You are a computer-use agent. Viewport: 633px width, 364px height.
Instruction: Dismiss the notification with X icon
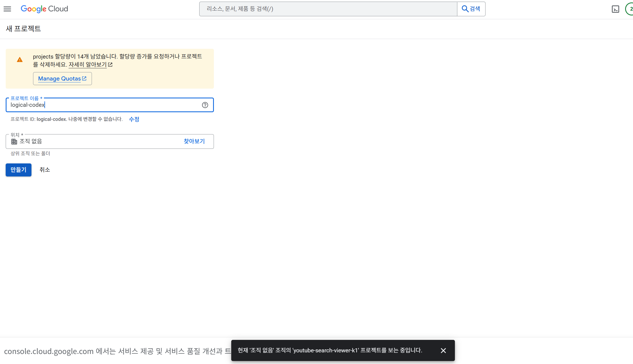(443, 350)
